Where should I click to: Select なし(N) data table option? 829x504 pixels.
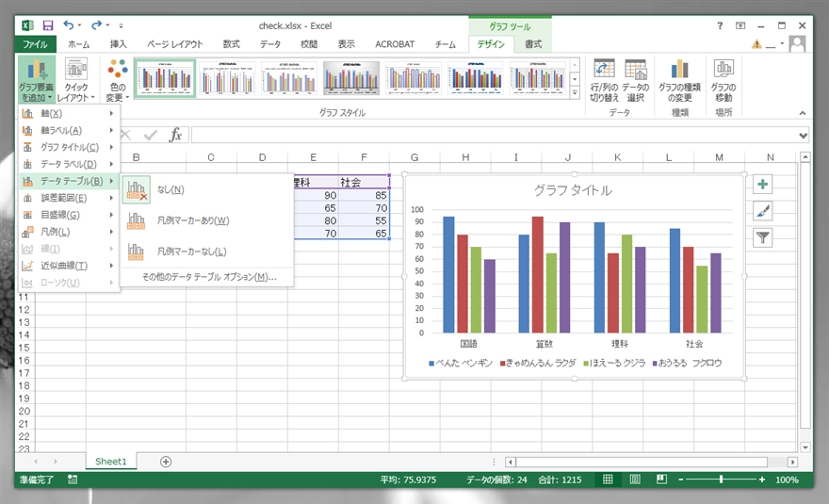point(206,189)
